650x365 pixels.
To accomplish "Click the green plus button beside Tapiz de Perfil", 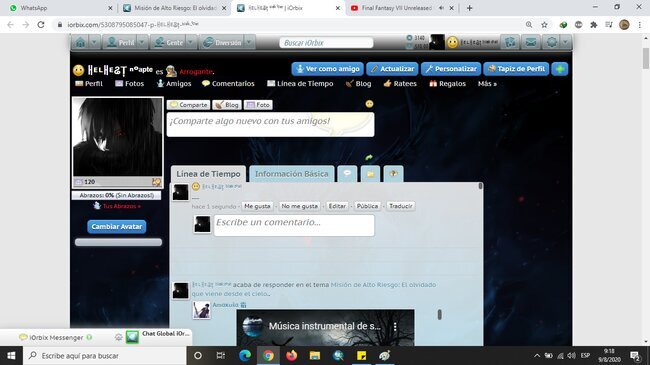I will click(x=560, y=69).
